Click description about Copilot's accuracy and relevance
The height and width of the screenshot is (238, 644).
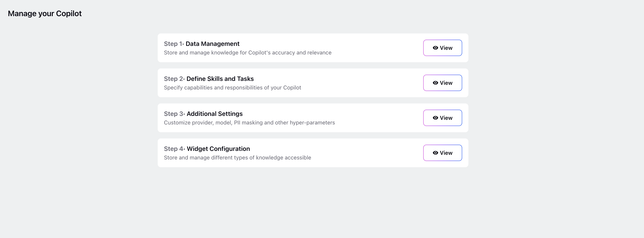pyautogui.click(x=247, y=53)
